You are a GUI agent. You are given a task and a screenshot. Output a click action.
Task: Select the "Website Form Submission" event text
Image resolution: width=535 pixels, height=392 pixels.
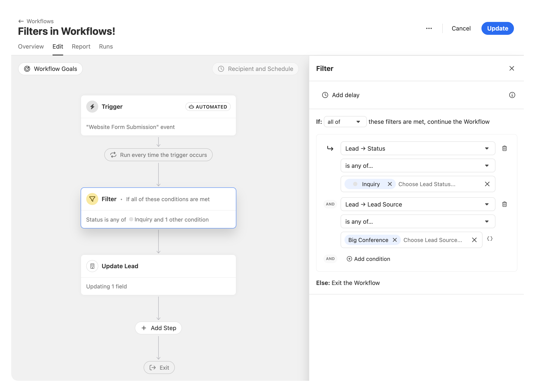(x=130, y=127)
